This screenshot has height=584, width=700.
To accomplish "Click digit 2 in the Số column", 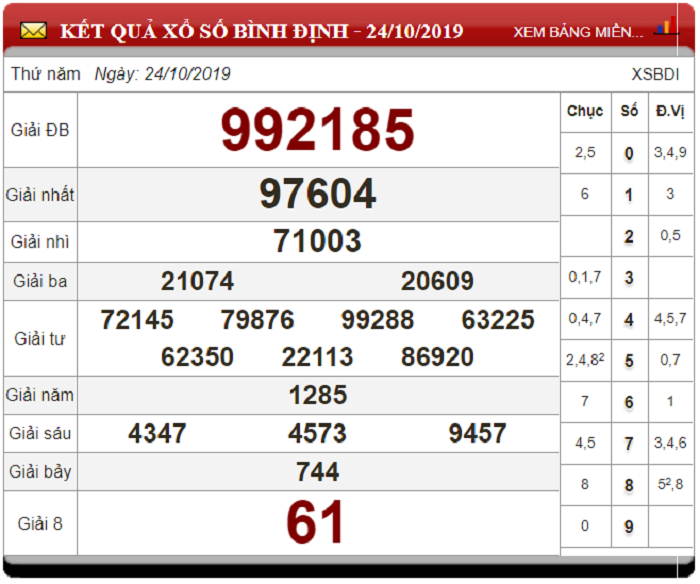I will [x=629, y=236].
